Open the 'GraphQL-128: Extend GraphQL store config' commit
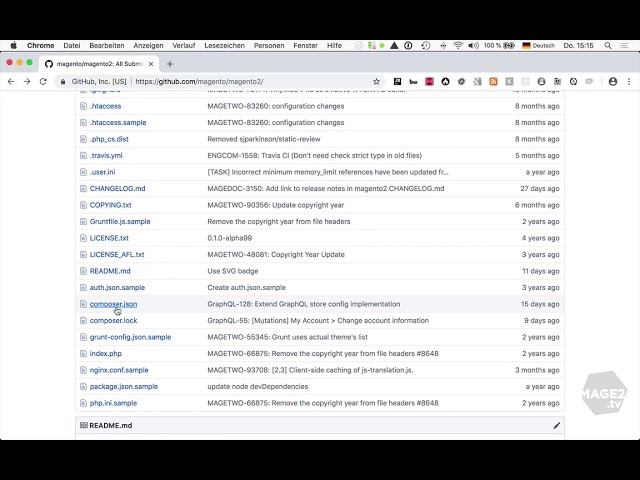This screenshot has height=480, width=640. (x=304, y=304)
